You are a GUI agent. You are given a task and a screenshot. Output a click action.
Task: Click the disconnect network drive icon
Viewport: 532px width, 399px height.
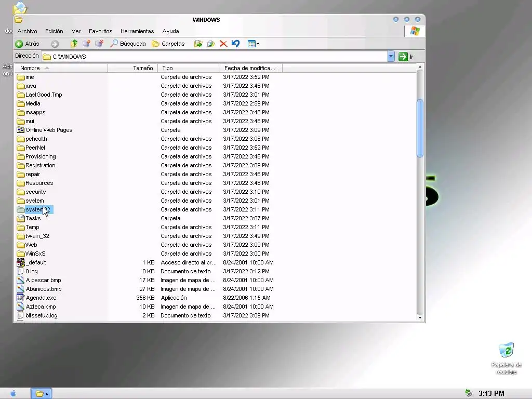[99, 44]
